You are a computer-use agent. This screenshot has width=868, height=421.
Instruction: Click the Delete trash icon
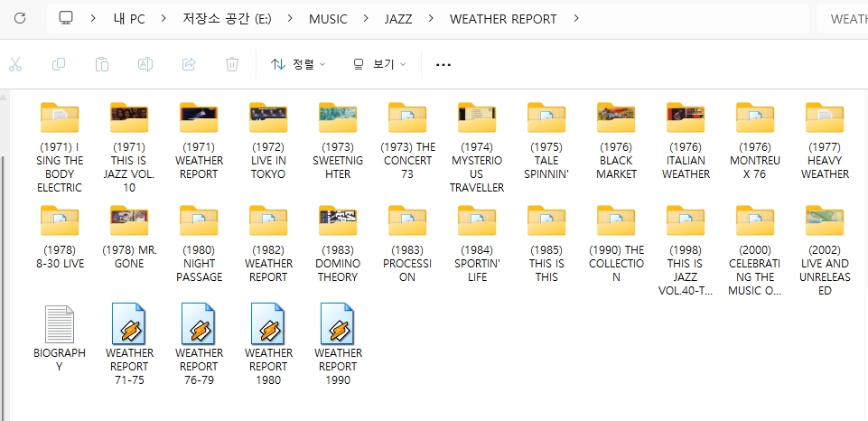tap(232, 64)
